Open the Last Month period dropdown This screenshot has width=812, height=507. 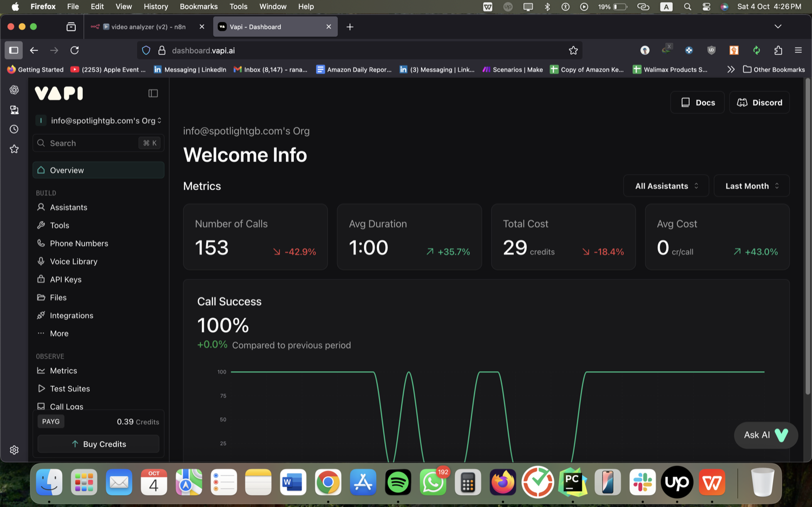pyautogui.click(x=752, y=186)
